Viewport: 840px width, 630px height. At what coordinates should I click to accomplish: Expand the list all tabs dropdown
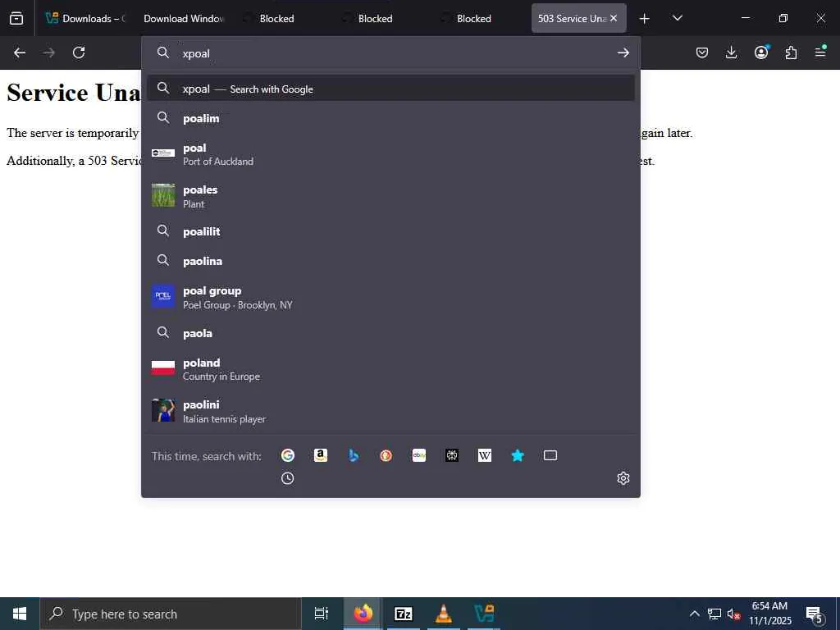677,19
